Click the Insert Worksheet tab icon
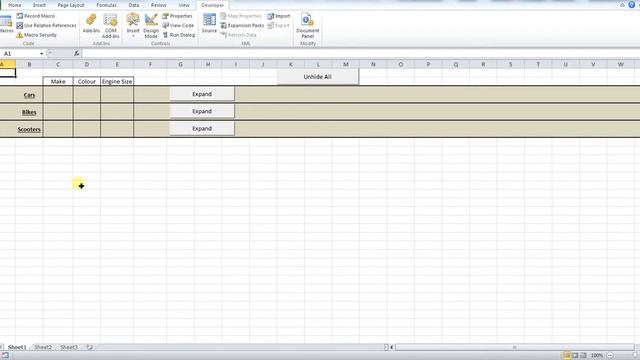The width and height of the screenshot is (640, 360). [x=89, y=347]
